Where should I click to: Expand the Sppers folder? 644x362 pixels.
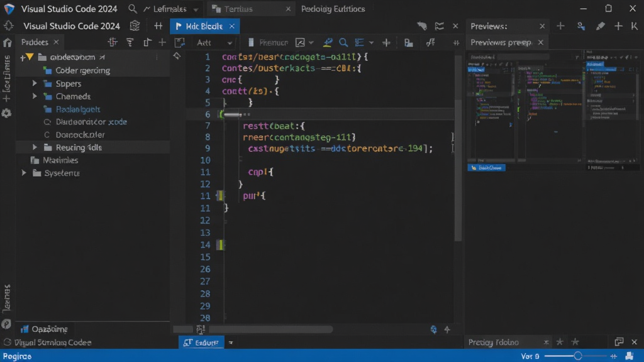(x=35, y=84)
